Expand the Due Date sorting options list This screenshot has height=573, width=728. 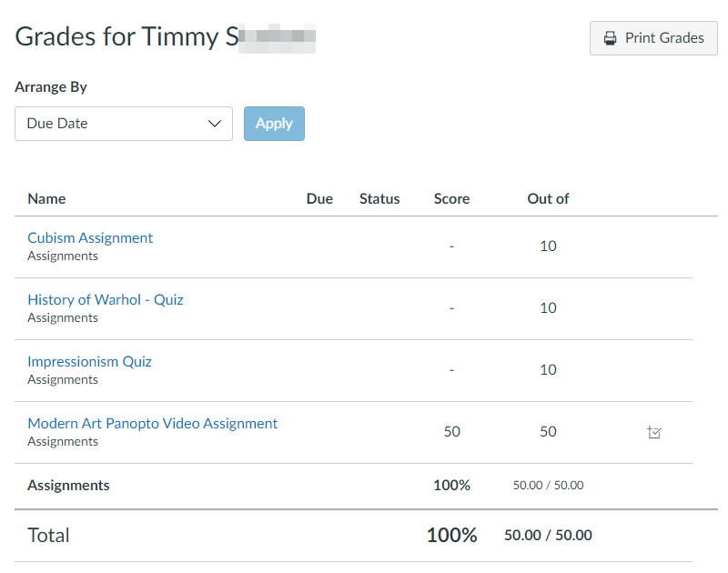(x=123, y=124)
